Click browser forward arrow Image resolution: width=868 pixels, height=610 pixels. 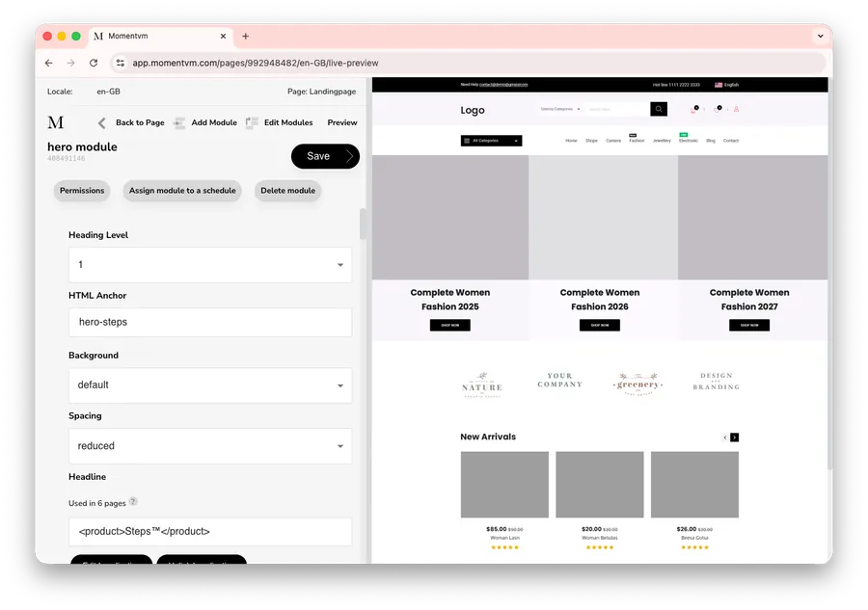(x=70, y=63)
